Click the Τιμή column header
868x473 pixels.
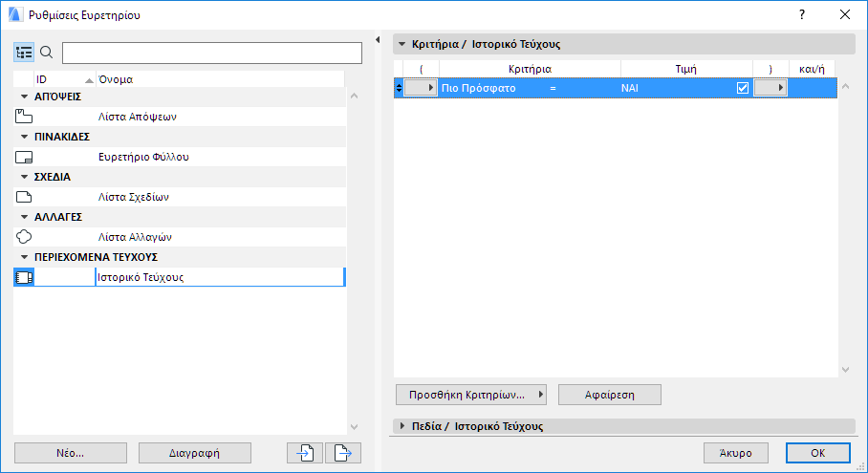(686, 69)
